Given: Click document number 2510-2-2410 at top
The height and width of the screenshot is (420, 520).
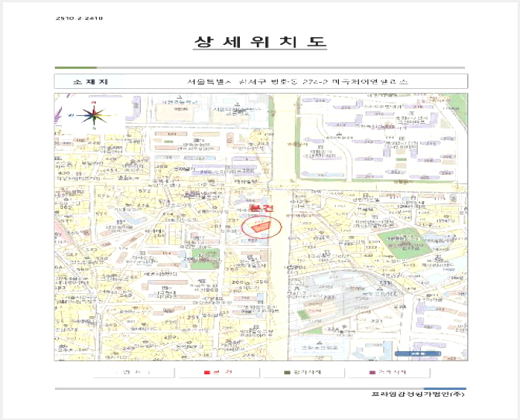Looking at the screenshot, I should point(79,19).
